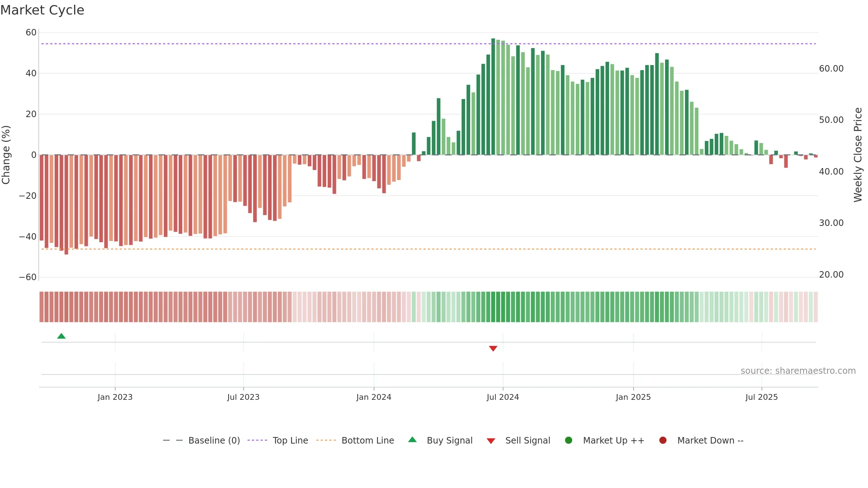The height and width of the screenshot is (488, 868).
Task: Toggle Sell Signal legend entry
Action: pos(518,440)
